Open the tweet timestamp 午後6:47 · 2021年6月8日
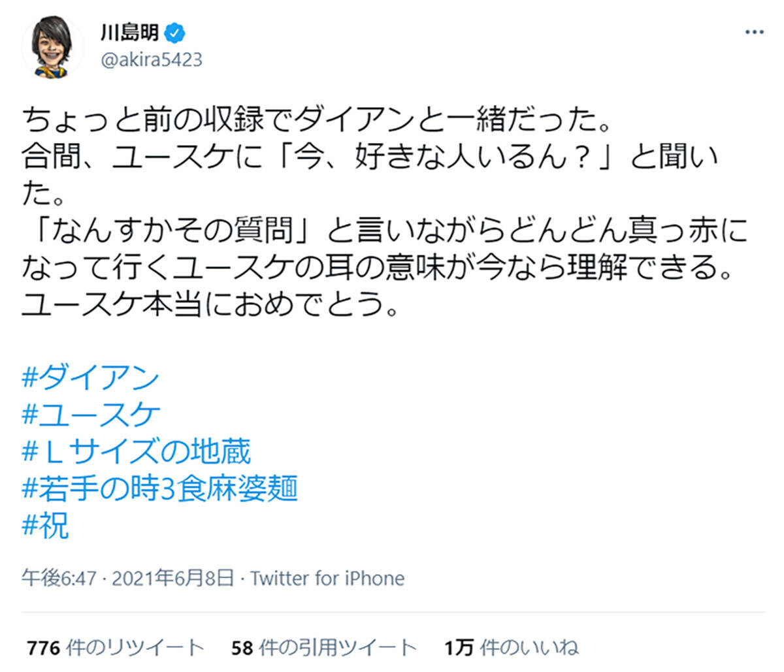 coord(127,578)
